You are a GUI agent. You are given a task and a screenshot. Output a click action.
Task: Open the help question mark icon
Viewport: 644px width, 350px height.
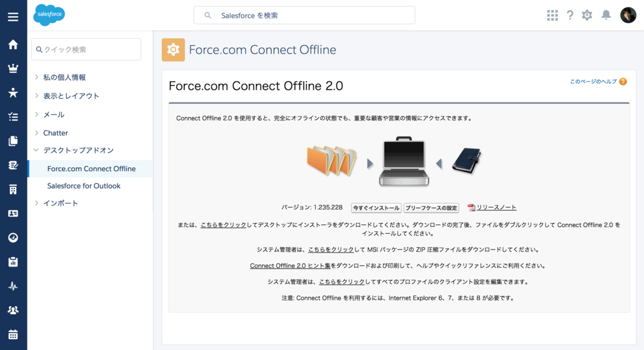coord(570,15)
